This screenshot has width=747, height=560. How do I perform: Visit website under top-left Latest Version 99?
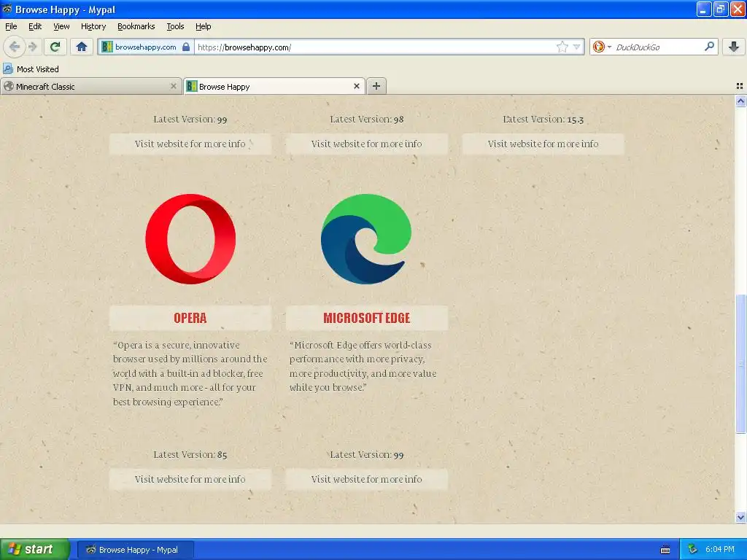point(190,144)
